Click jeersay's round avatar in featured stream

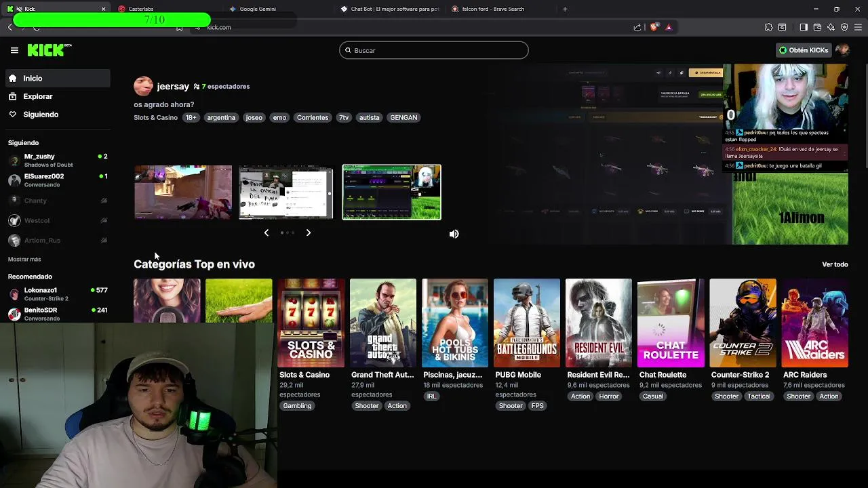[143, 86]
